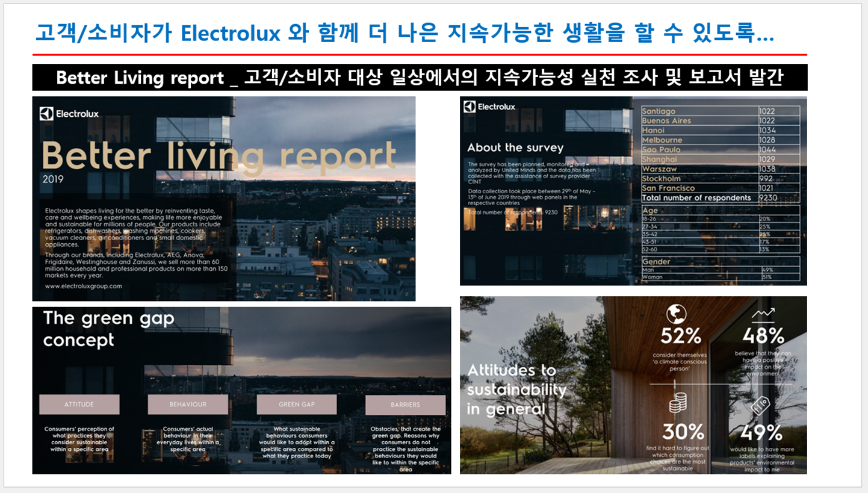
Task: Click the 48% statistic
Action: [x=763, y=335]
